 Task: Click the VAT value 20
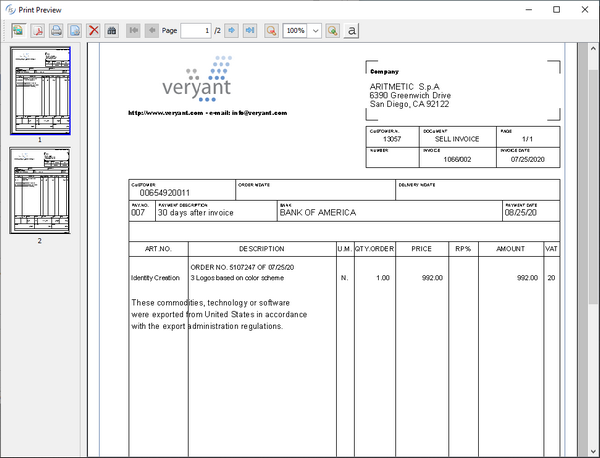pos(551,278)
